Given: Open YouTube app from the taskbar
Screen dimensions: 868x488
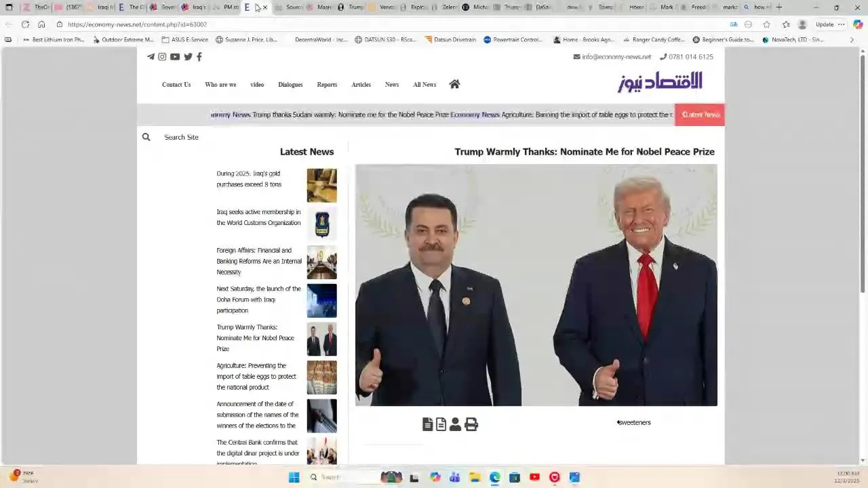Looking at the screenshot, I should [534, 477].
